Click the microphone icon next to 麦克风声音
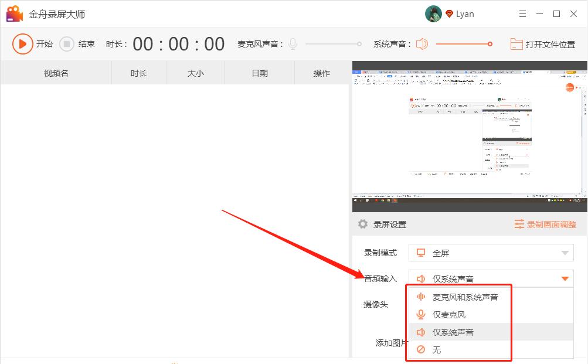The width and height of the screenshot is (588, 364). click(x=292, y=43)
